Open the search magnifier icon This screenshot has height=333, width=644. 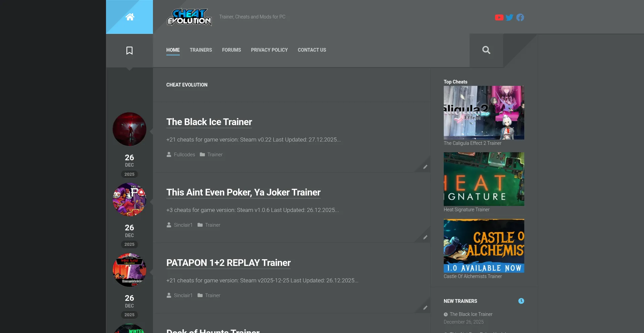486,50
